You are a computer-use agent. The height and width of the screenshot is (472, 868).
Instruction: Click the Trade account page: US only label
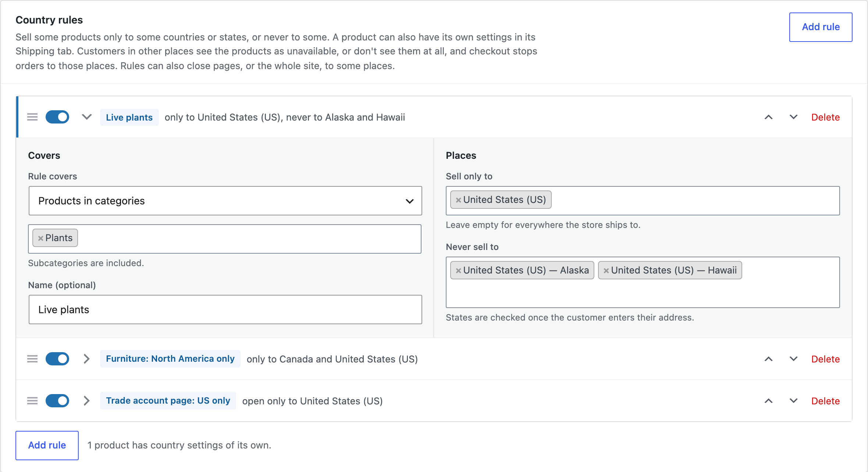pos(168,401)
